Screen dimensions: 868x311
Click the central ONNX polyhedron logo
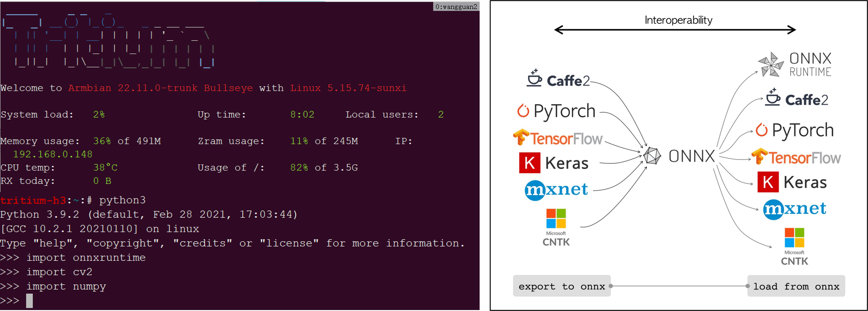tap(652, 156)
